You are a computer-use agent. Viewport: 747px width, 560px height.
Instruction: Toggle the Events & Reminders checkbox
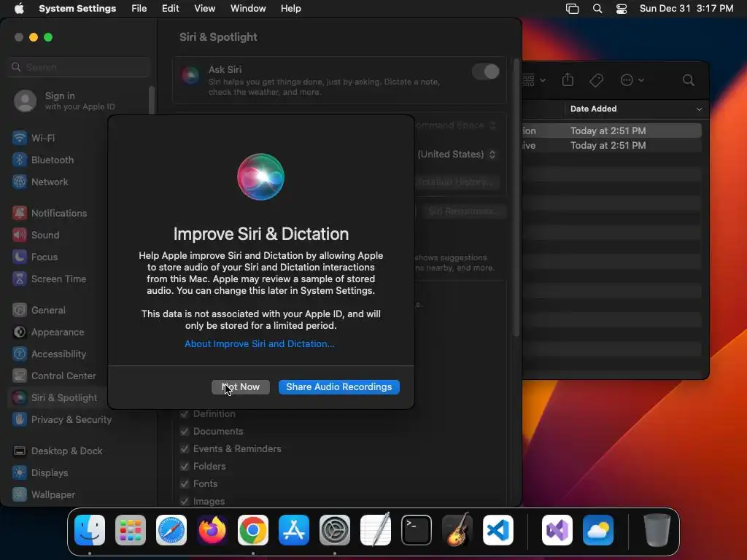(x=185, y=448)
